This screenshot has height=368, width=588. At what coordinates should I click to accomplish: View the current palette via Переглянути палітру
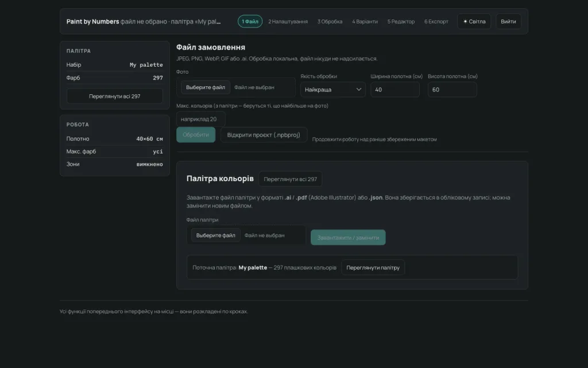pos(373,268)
